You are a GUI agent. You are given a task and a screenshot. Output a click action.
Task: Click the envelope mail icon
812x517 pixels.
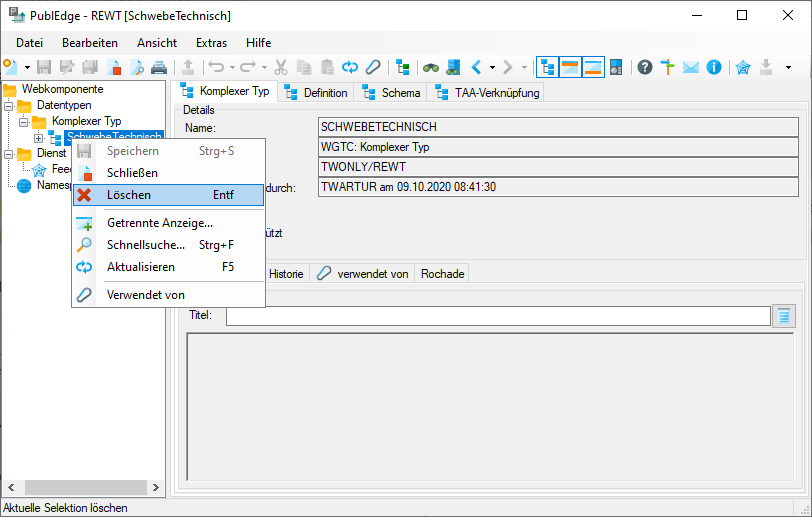click(691, 67)
